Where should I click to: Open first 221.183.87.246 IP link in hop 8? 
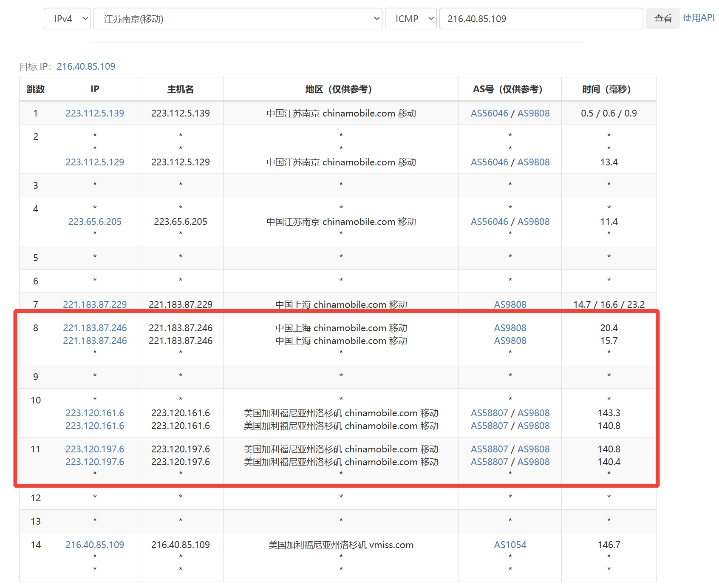tap(95, 328)
